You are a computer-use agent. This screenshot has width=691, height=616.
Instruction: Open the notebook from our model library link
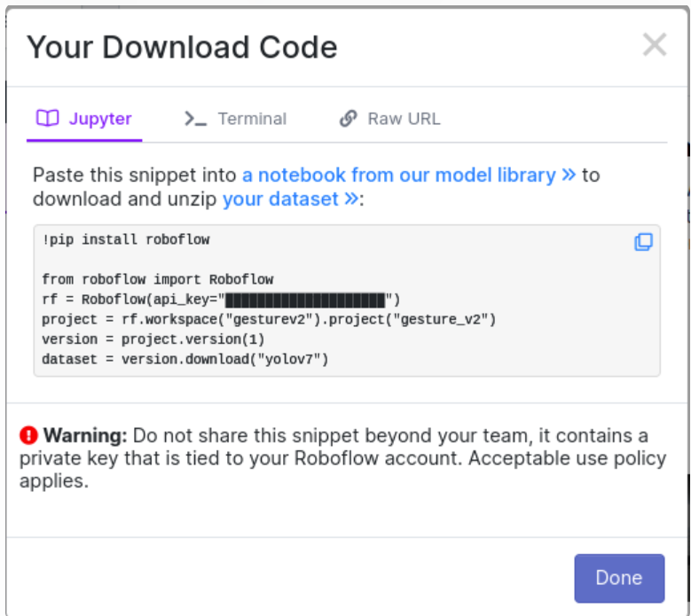399,175
